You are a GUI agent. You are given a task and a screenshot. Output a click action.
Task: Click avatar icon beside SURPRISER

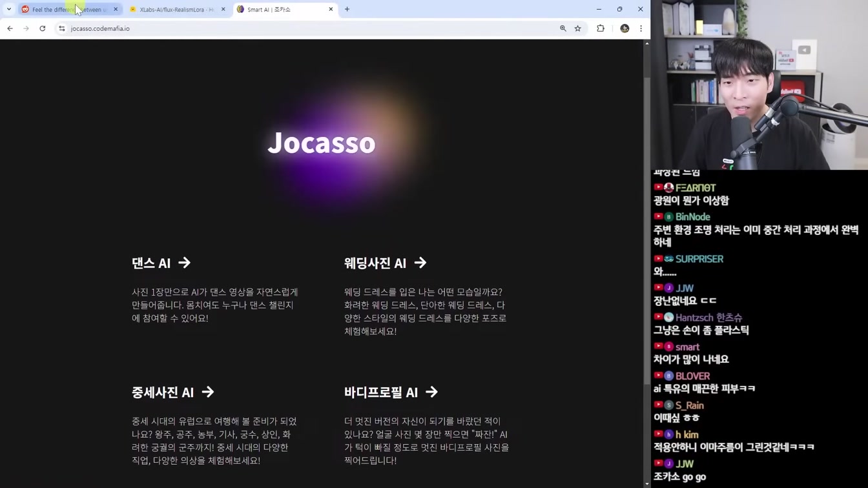669,259
